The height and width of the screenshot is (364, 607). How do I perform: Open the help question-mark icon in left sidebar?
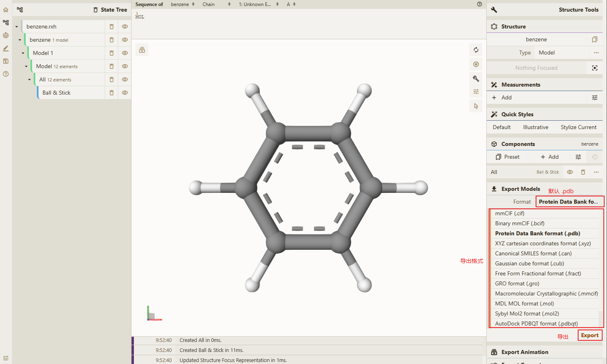6,74
